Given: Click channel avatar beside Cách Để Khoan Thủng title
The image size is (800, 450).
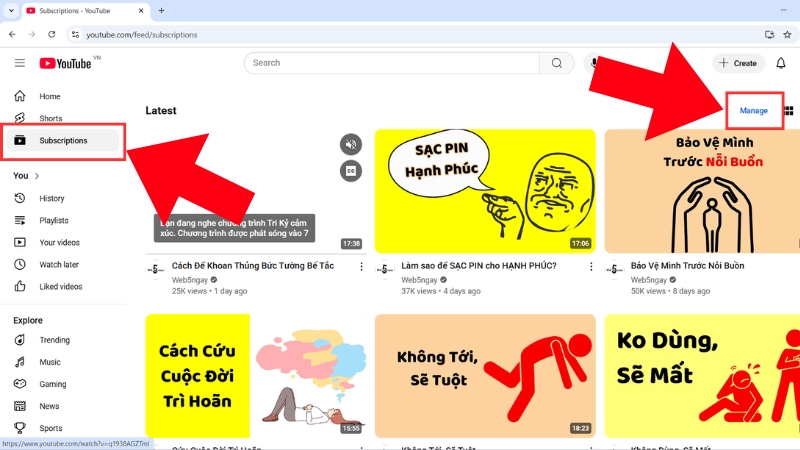Looking at the screenshot, I should [x=156, y=269].
